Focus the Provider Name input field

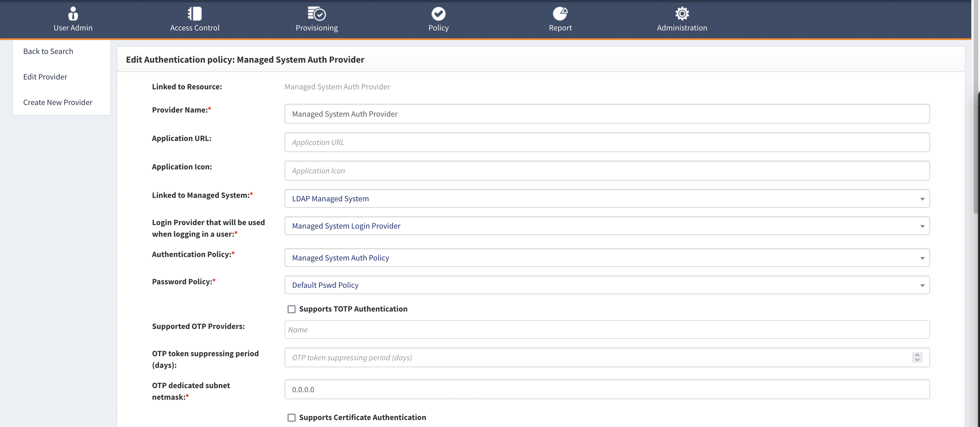pos(607,114)
